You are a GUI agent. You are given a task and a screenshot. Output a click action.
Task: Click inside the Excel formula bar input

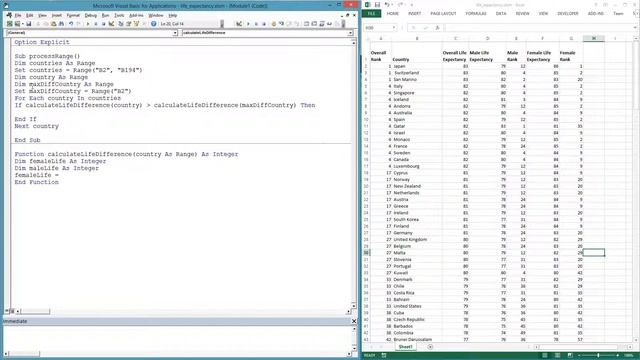[x=538, y=28]
